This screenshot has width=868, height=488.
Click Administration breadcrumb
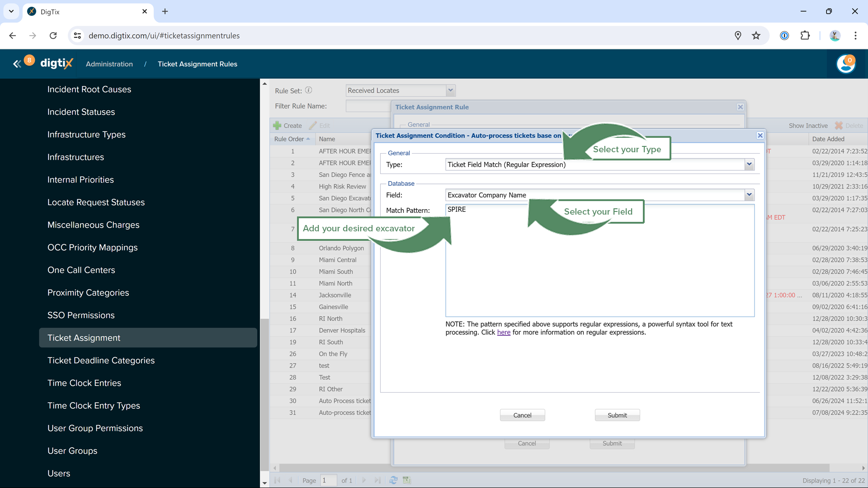(109, 64)
